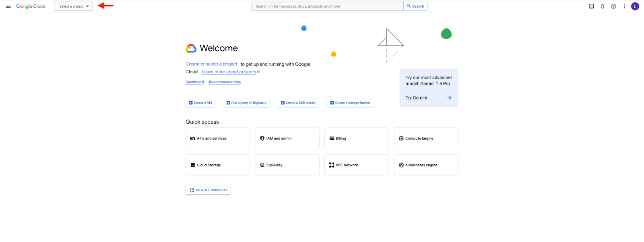Click Create a storage bucket button

(350, 103)
